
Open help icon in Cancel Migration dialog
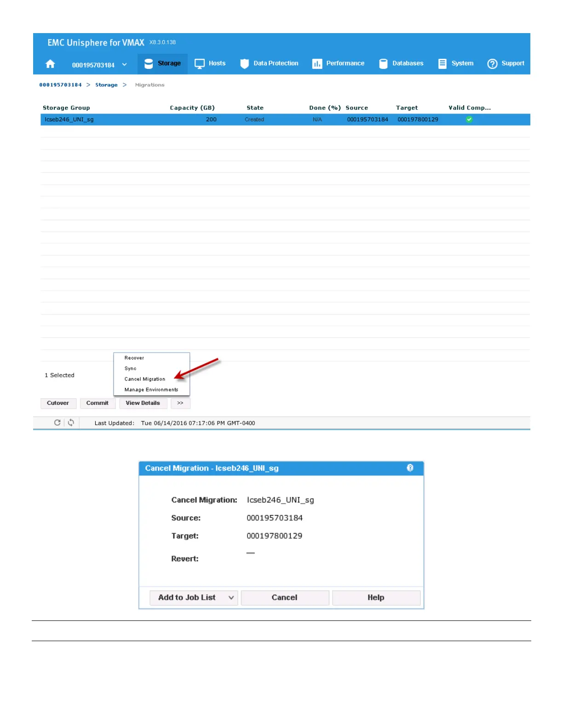(410, 468)
